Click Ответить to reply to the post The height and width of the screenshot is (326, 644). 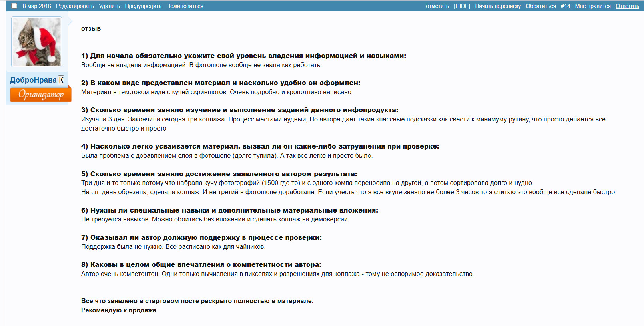(x=627, y=6)
